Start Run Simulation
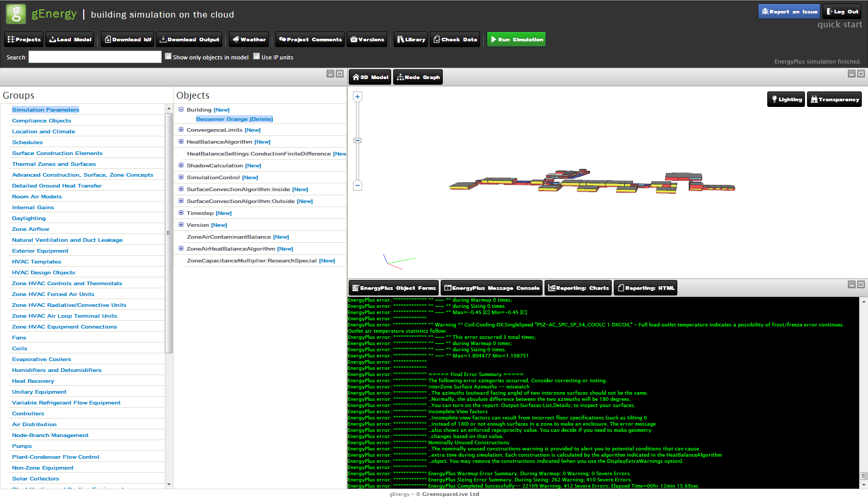Image resolution: width=868 pixels, height=499 pixels. (x=516, y=39)
